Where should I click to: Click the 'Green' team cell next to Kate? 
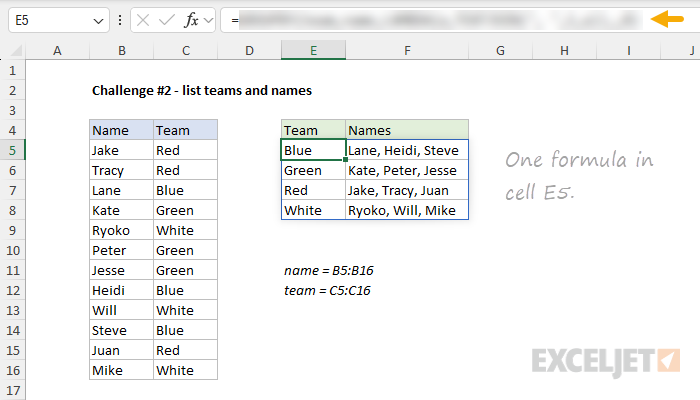click(x=186, y=210)
